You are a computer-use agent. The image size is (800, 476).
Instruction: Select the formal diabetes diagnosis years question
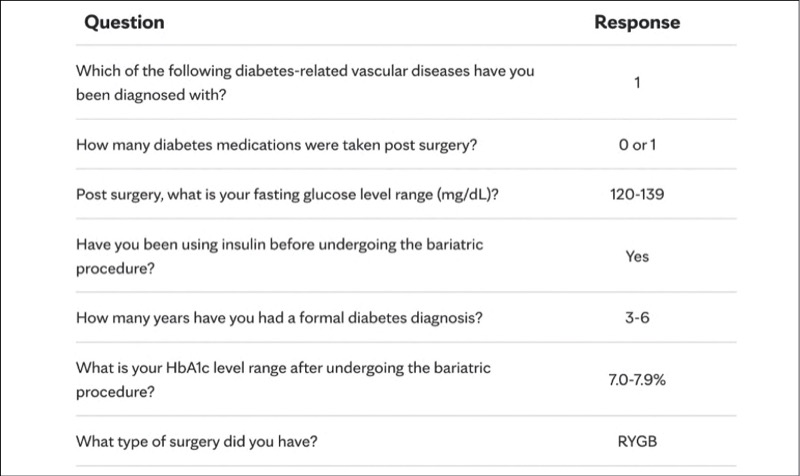point(280,319)
